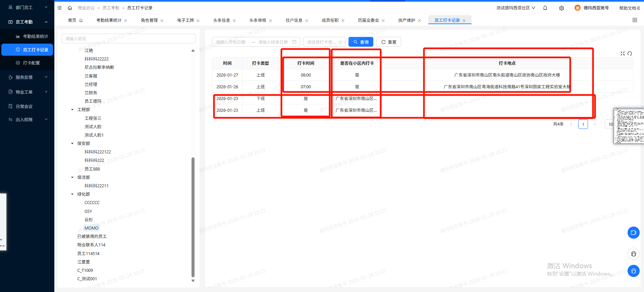Open 打卡配置 in the sidebar
The image size is (644, 292).
[x=31, y=63]
